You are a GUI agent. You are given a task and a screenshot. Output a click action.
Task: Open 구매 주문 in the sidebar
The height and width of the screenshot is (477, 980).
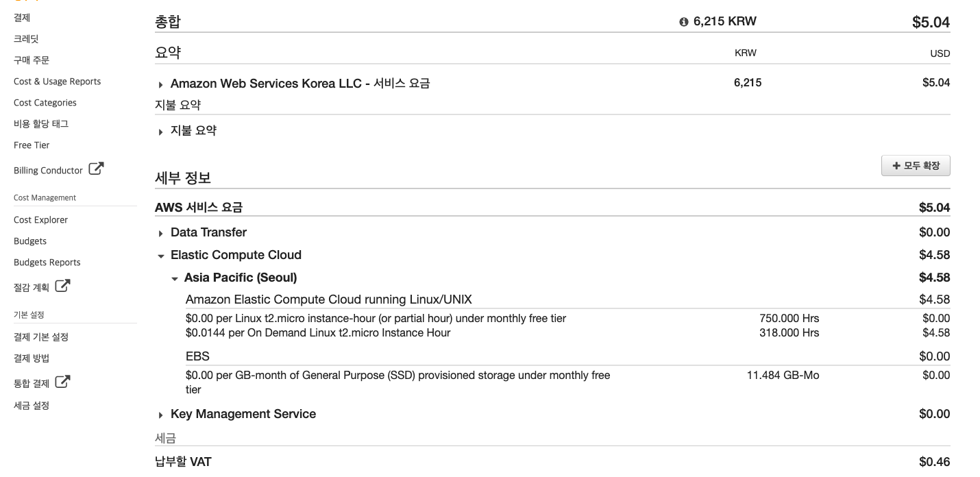point(32,60)
